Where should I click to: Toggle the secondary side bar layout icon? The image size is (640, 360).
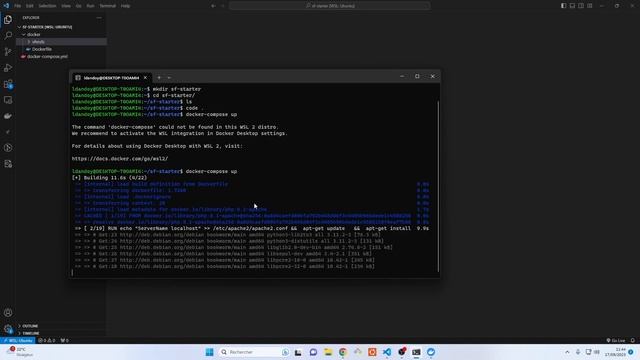click(581, 6)
